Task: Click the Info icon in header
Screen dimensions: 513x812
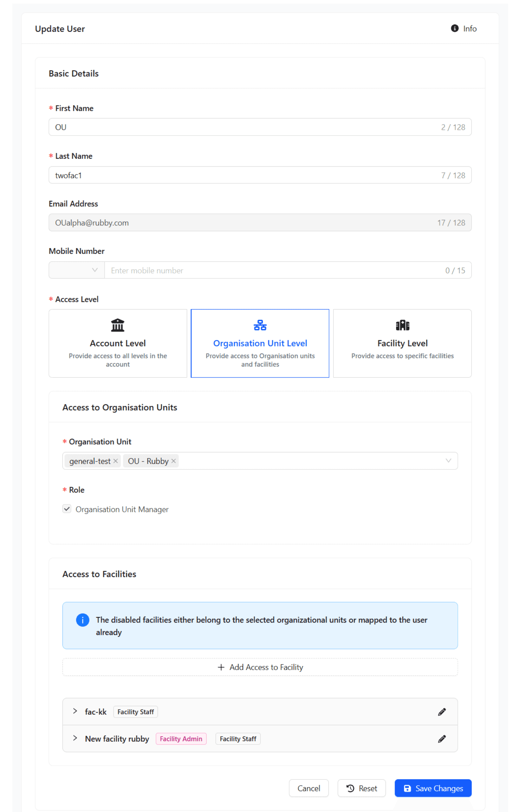Action: click(x=454, y=28)
